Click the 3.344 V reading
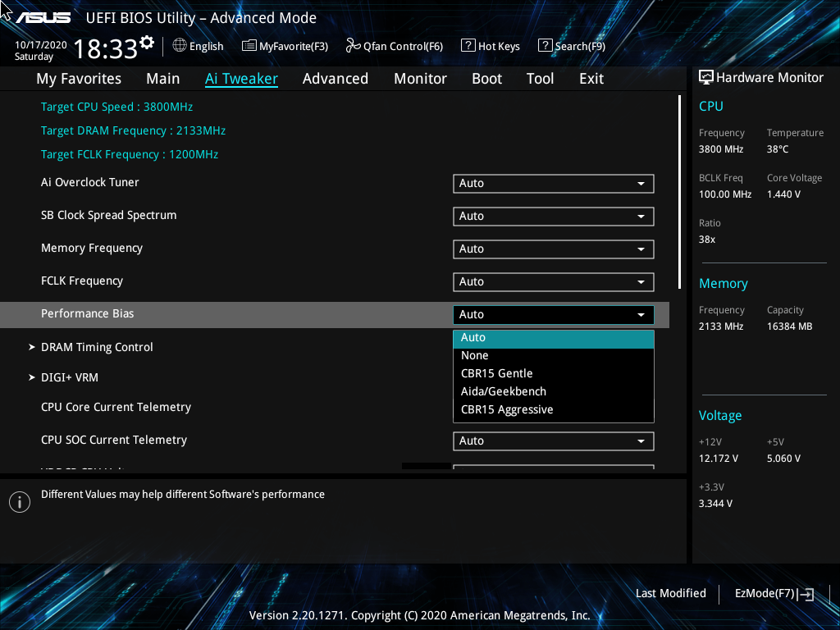The image size is (840, 630). (x=715, y=503)
